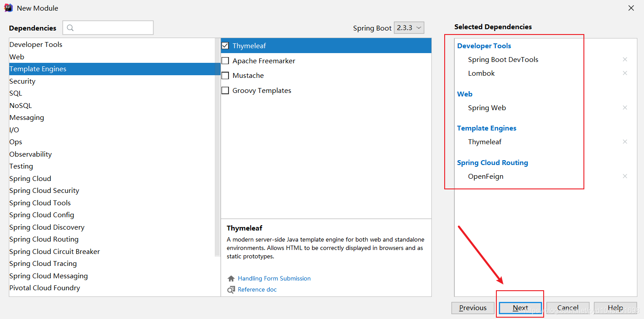The height and width of the screenshot is (319, 644).
Task: Select Pivotal Cloud Foundry category
Action: [x=112, y=288]
